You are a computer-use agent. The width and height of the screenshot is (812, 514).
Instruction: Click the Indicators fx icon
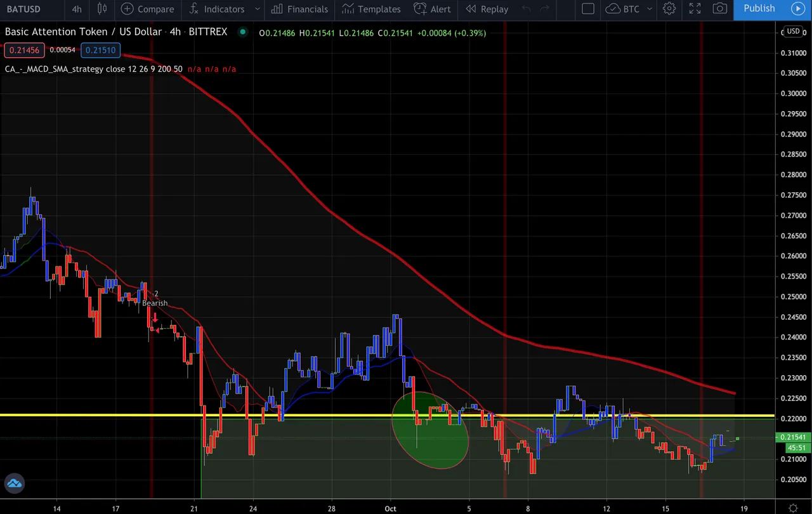click(195, 9)
